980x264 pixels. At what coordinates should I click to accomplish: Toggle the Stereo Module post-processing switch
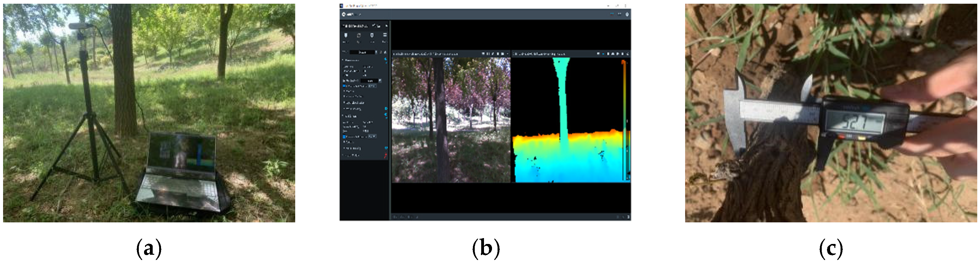tap(386, 109)
